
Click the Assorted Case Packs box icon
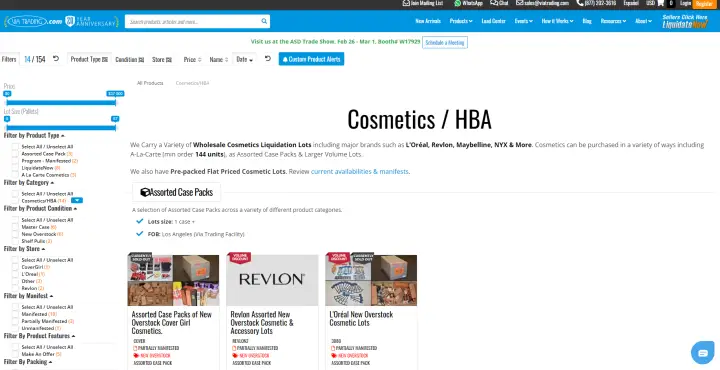point(145,192)
